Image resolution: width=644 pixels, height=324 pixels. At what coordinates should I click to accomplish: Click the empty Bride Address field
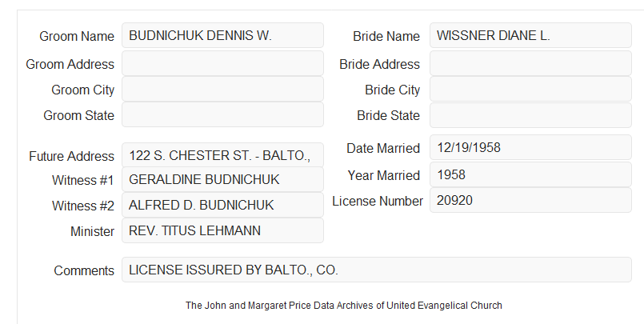point(530,63)
